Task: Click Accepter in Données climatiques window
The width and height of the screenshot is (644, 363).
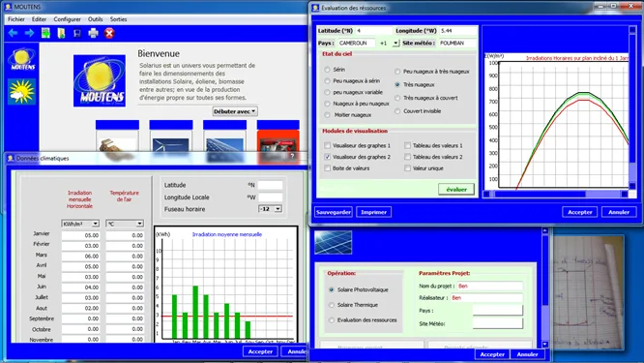Action: point(260,351)
